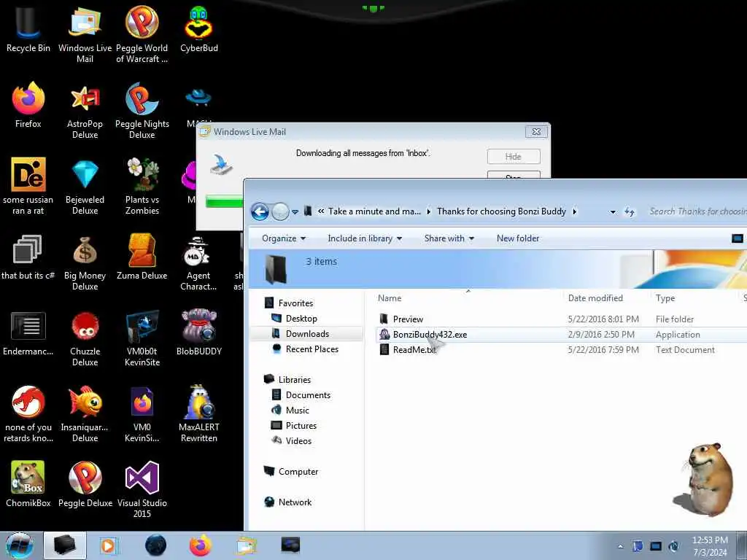Click Hide in Windows Live Mail dialog
Image resolution: width=747 pixels, height=560 pixels.
click(x=514, y=157)
